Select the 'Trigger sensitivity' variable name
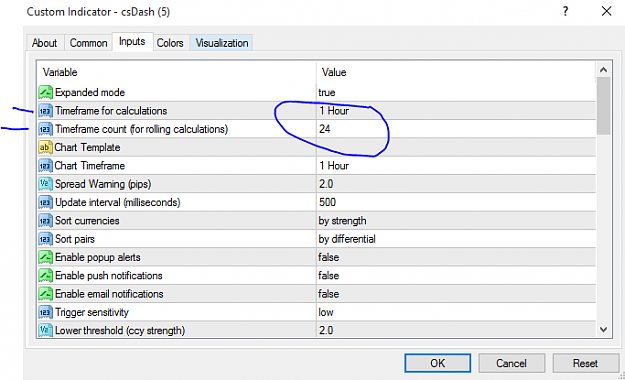 click(92, 312)
